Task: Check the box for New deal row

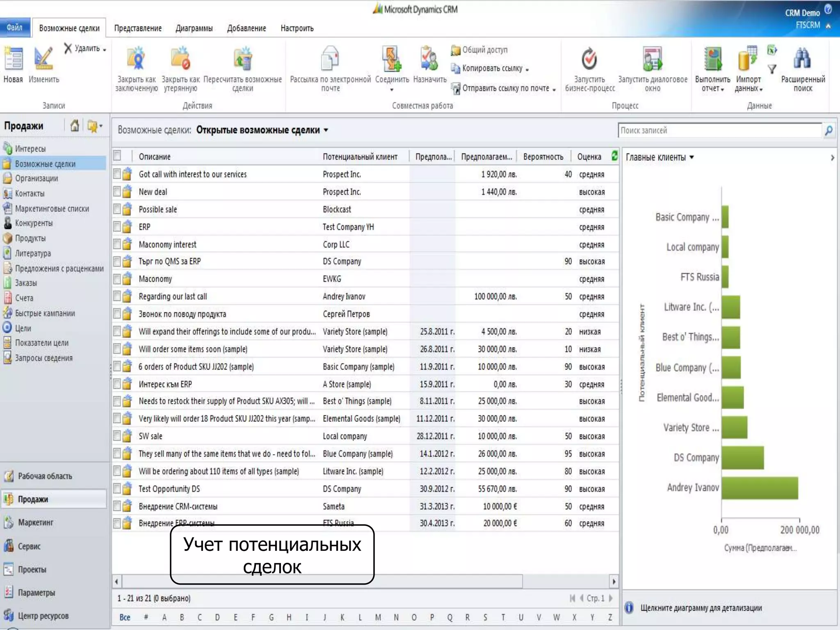Action: [117, 192]
